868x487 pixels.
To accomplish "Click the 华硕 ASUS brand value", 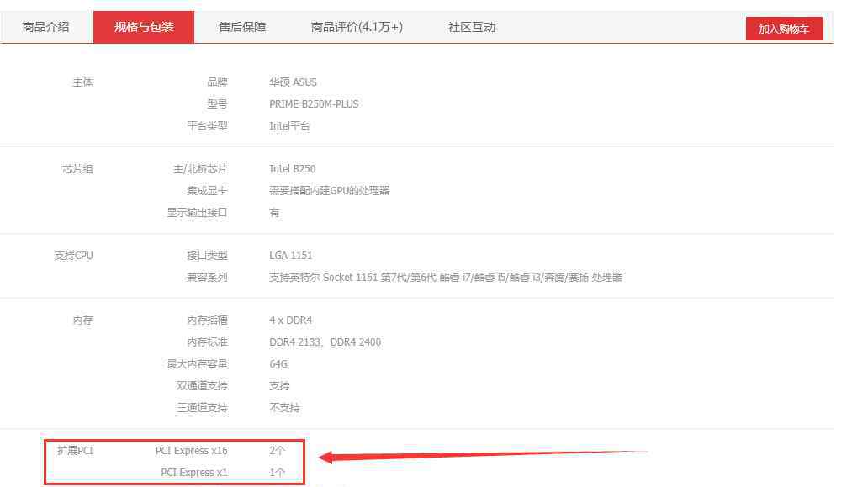I will 293,82.
